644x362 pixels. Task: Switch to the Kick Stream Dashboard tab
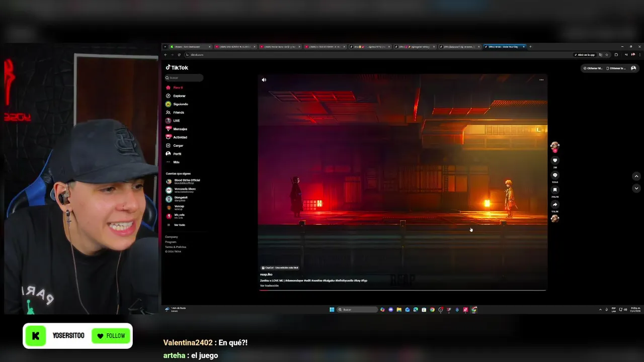[x=191, y=47]
